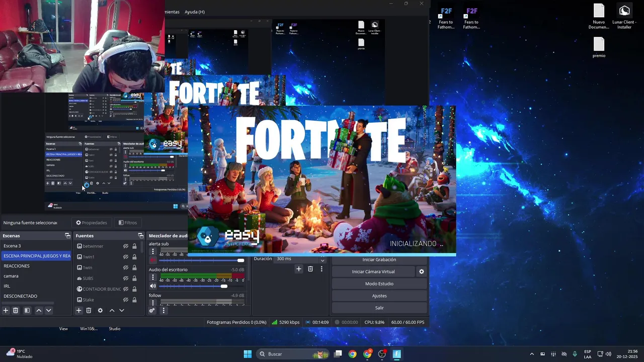Viewport: 644px width, 362px height.
Task: Unlock the betwinner source
Action: click(x=134, y=246)
